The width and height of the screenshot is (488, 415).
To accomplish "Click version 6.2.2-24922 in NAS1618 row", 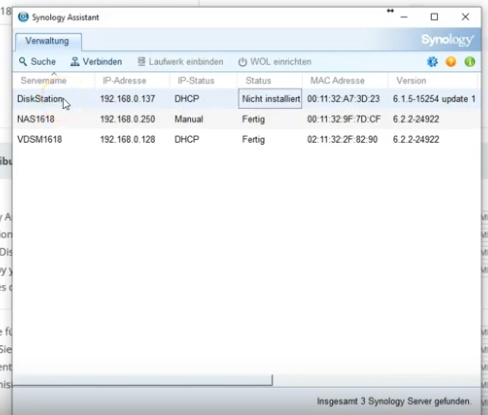I will click(x=416, y=119).
